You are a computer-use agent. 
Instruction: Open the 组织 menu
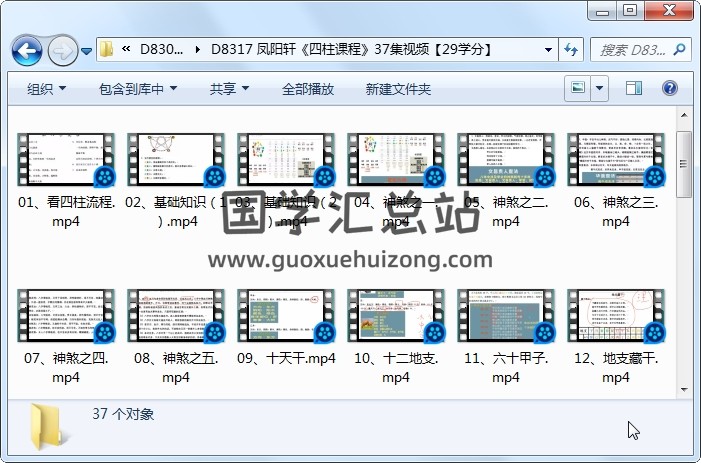point(46,89)
